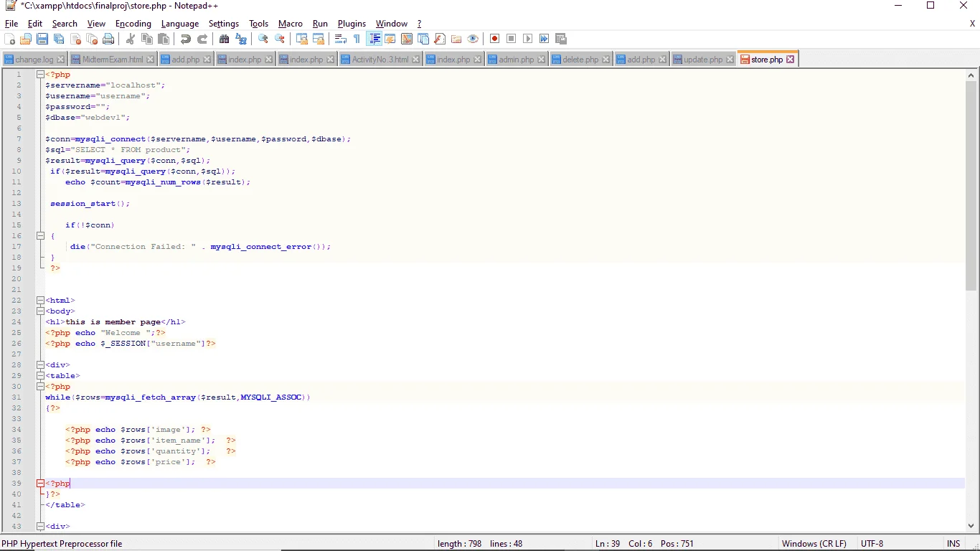Click Save Recorded Macro icon
Screen dimensions: 980x551
[x=560, y=39]
